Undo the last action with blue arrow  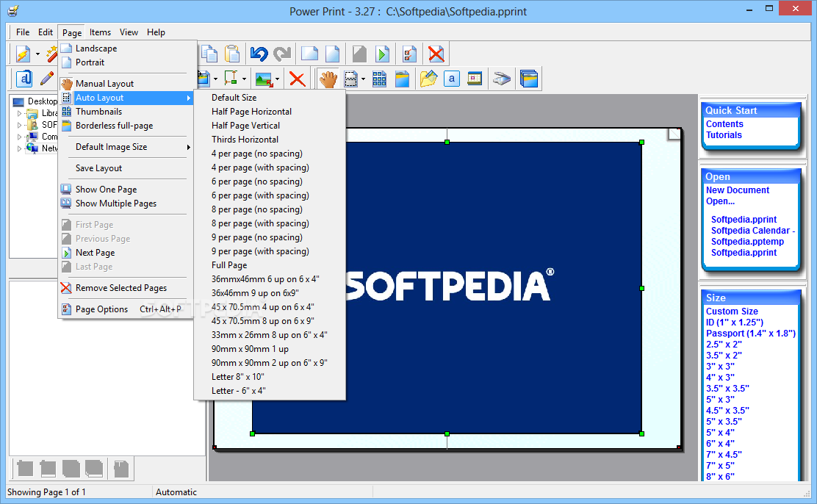click(x=259, y=54)
